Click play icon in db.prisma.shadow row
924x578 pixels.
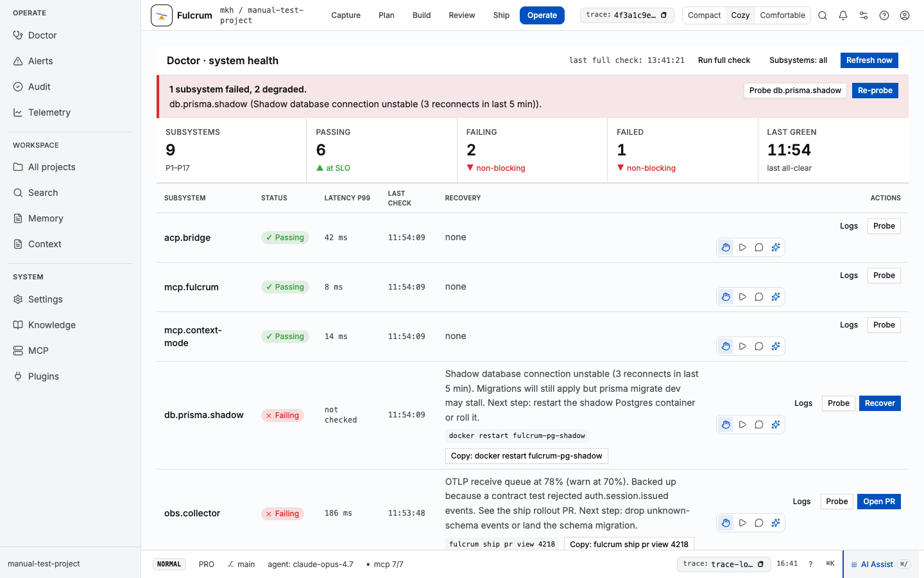tap(742, 425)
